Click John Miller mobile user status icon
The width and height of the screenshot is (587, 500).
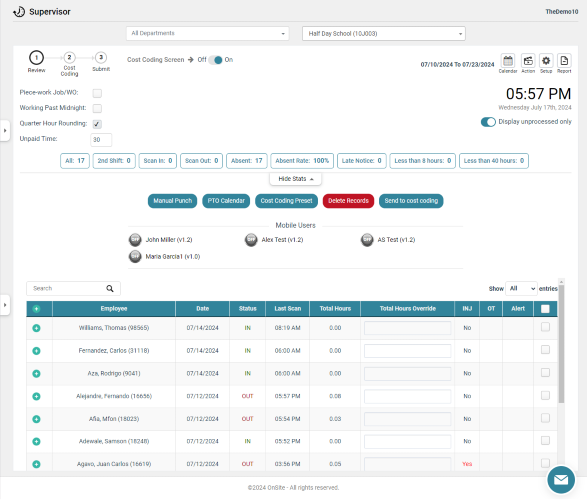point(135,240)
